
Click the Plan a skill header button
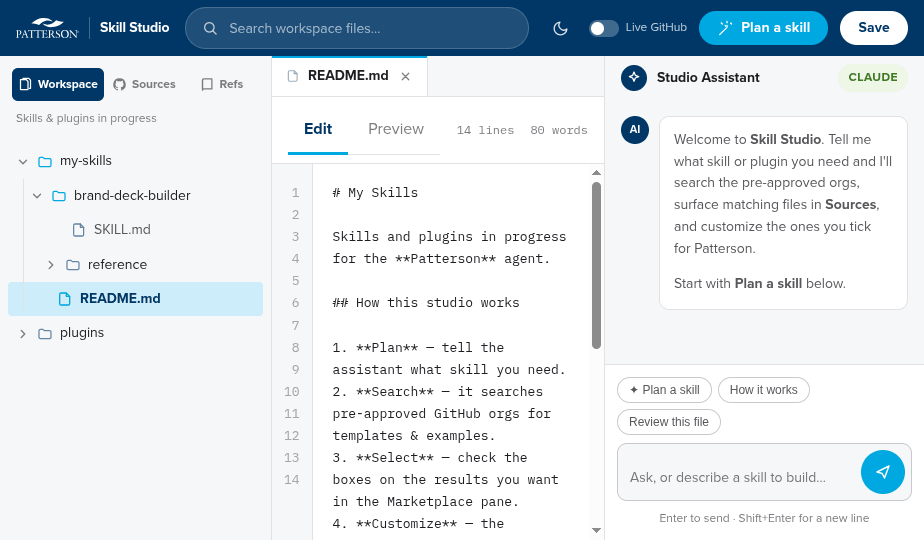pyautogui.click(x=763, y=28)
